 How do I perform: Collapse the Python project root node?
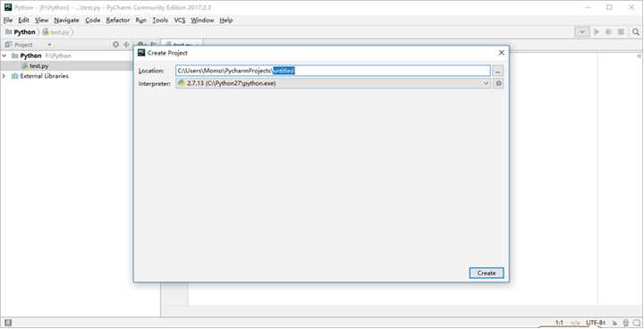point(4,55)
